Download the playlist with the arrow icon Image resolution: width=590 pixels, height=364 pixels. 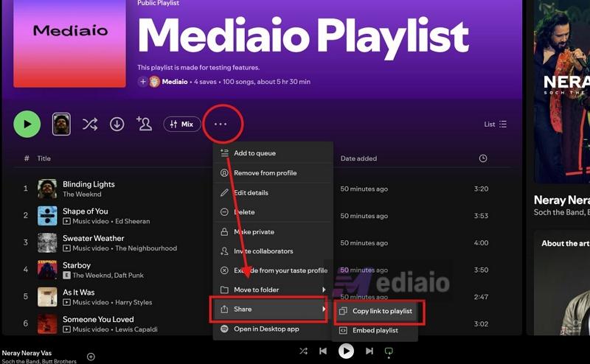click(117, 124)
